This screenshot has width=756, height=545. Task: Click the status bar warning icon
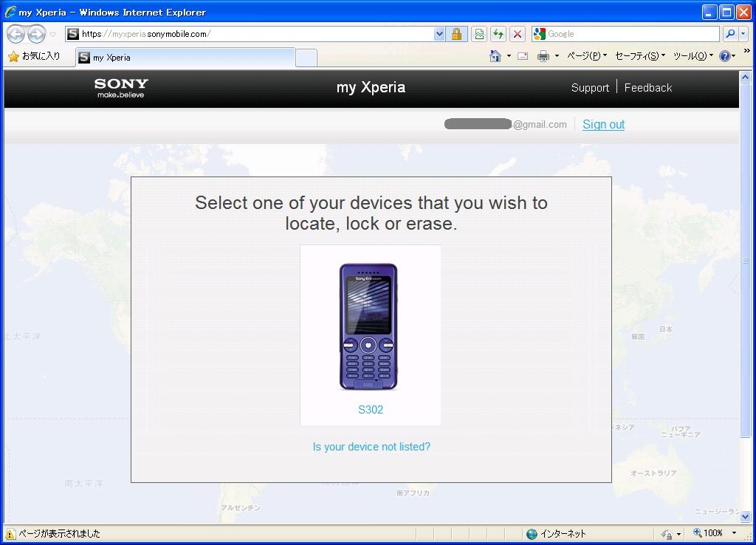coord(10,534)
